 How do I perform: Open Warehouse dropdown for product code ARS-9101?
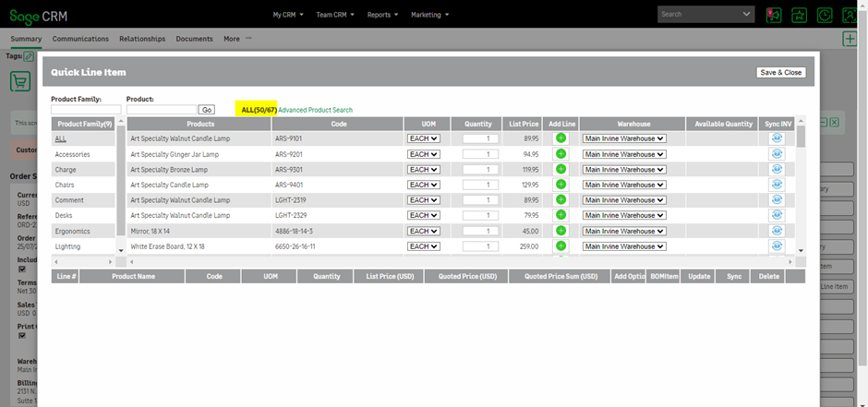[623, 138]
